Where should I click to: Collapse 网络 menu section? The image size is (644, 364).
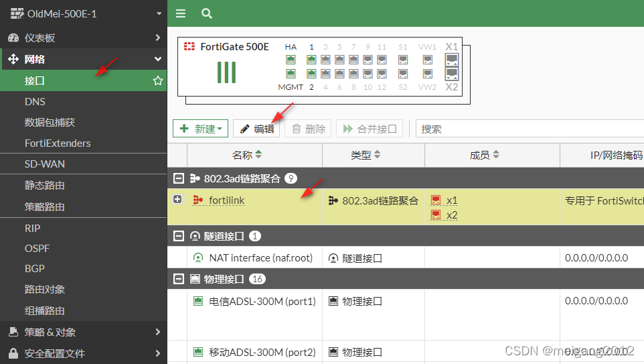[x=158, y=59]
